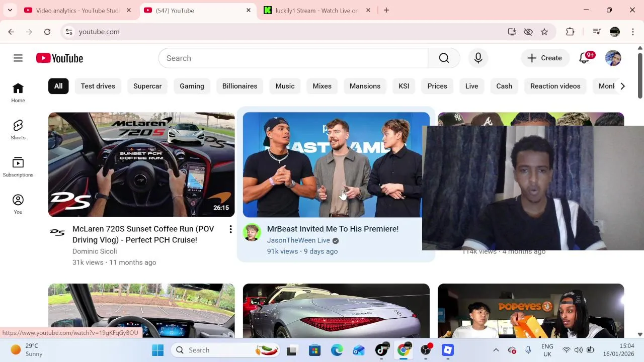Select the Supercar chip
The width and height of the screenshot is (644, 362).
tap(147, 86)
